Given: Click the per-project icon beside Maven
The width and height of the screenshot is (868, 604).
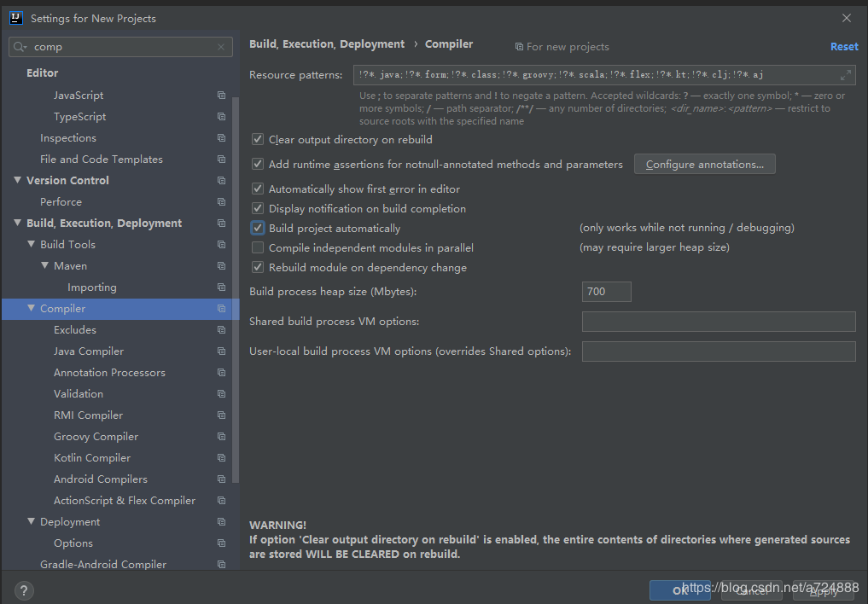Looking at the screenshot, I should coord(221,266).
